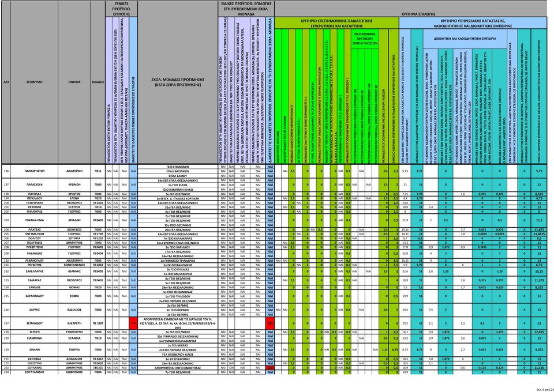Select surname cell ΣΙΝΑΝΗ
Screen dimensions: 554x392
coord(34,350)
